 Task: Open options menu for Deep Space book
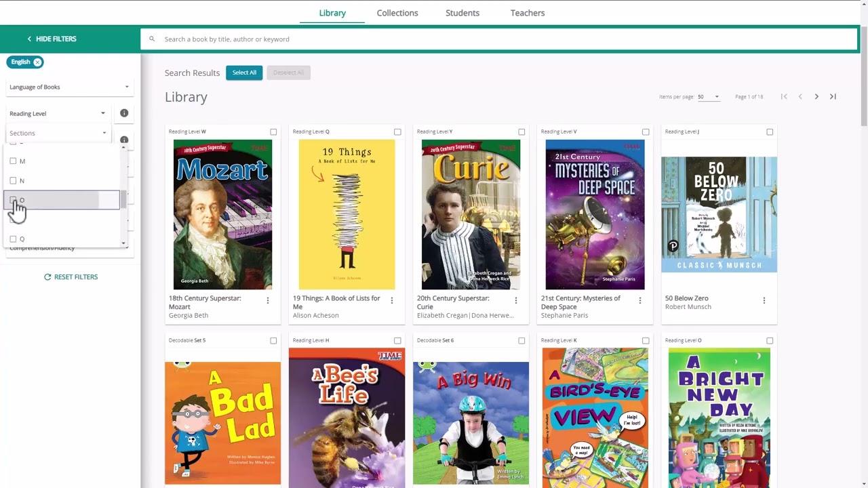pyautogui.click(x=639, y=300)
